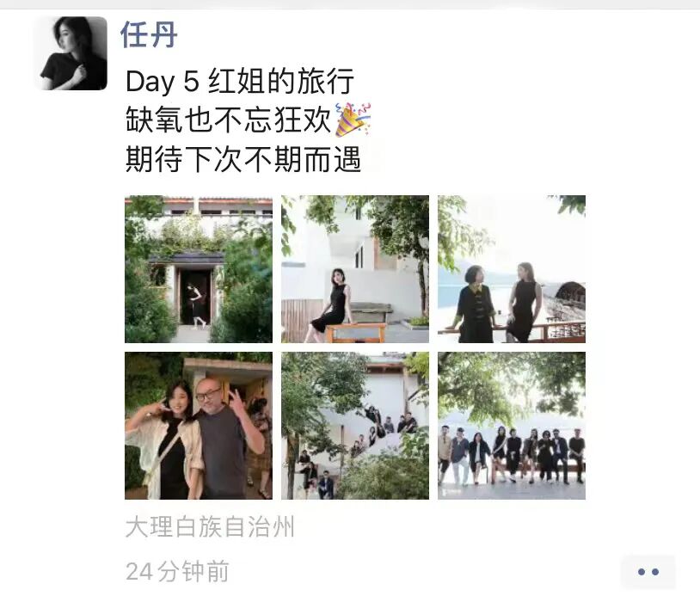Select the text line 期待下次不期而遇
700x596 pixels.
pyautogui.click(x=243, y=159)
